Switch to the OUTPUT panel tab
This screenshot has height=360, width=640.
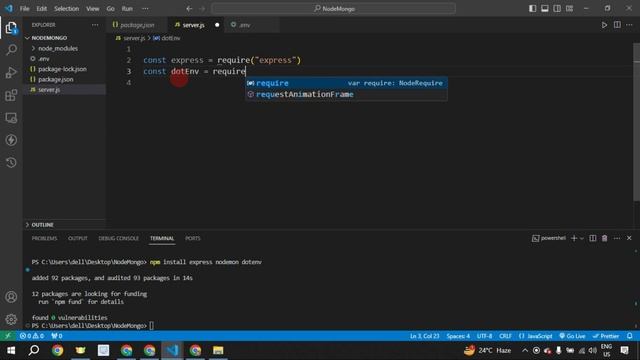pos(78,238)
